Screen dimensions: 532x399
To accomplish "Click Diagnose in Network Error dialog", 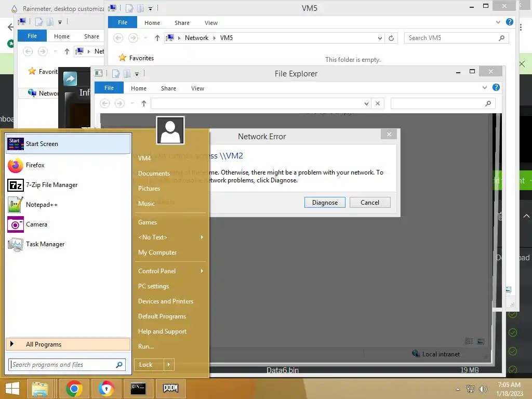I will coord(325,203).
